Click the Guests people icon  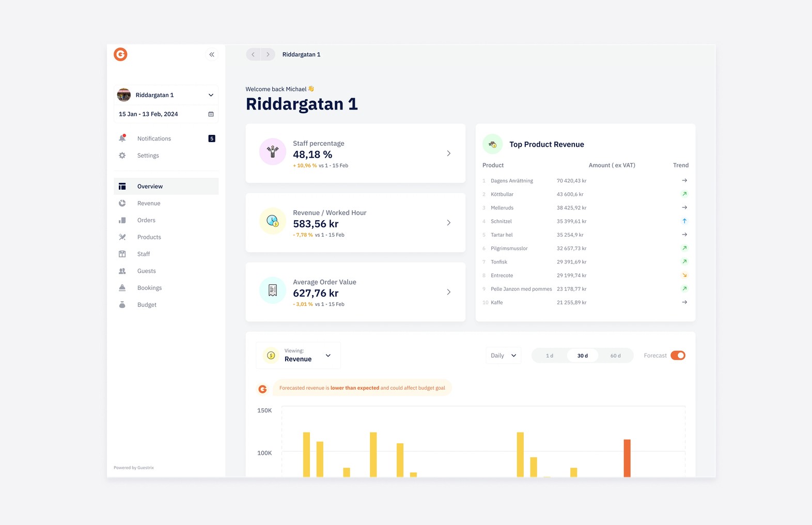pos(122,271)
